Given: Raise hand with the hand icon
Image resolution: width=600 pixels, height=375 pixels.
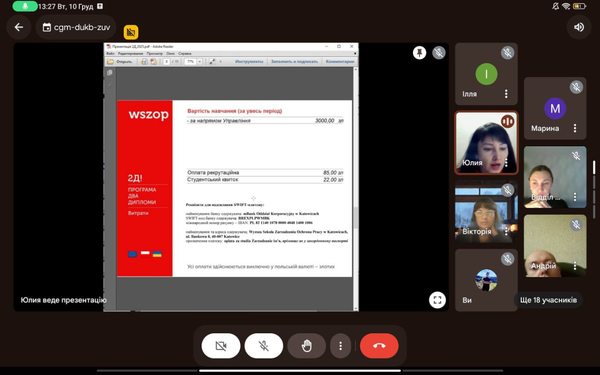Looking at the screenshot, I should pyautogui.click(x=307, y=346).
